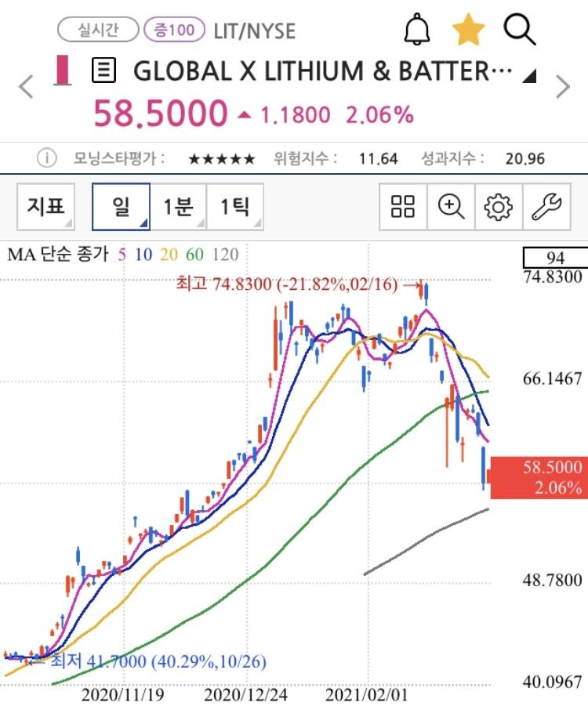
Task: Go to previous stock arrow
Action: pyautogui.click(x=26, y=86)
